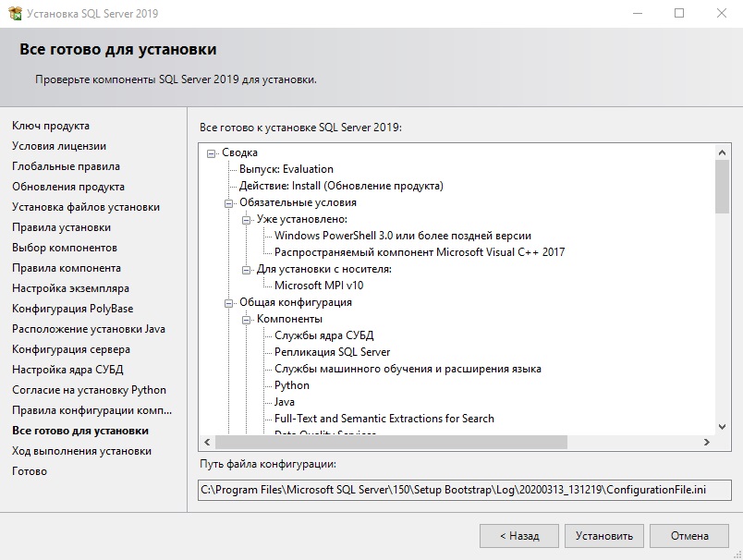The image size is (743, 560).
Task: Cancel setup with the Отмена button
Action: tap(689, 536)
